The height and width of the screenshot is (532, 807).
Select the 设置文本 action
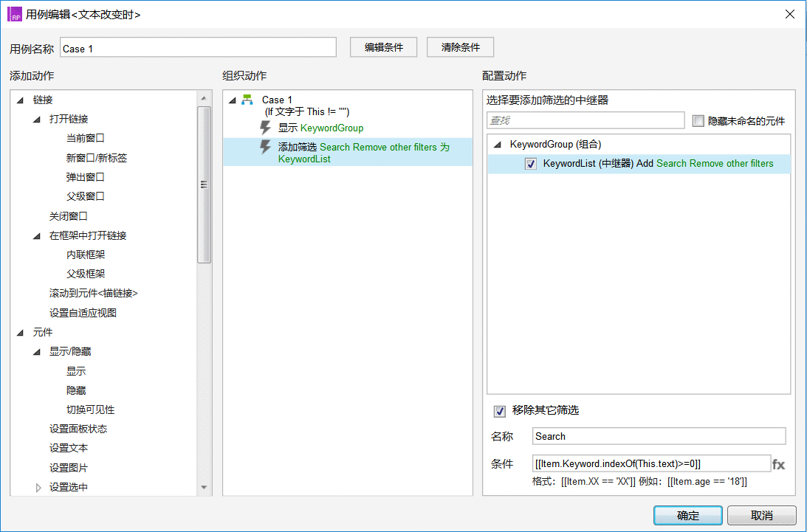click(69, 448)
